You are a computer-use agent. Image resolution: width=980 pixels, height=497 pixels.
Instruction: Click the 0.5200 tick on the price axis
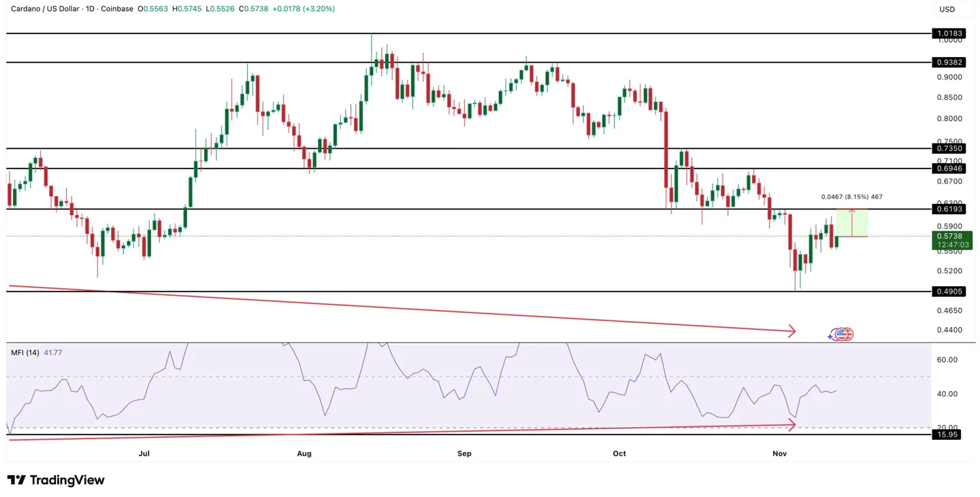pyautogui.click(x=950, y=271)
